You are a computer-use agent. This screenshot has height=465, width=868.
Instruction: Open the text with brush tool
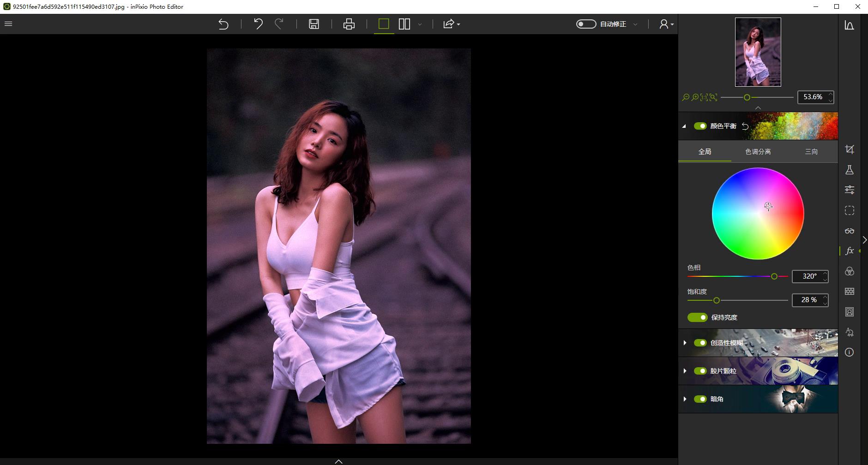pos(850,332)
